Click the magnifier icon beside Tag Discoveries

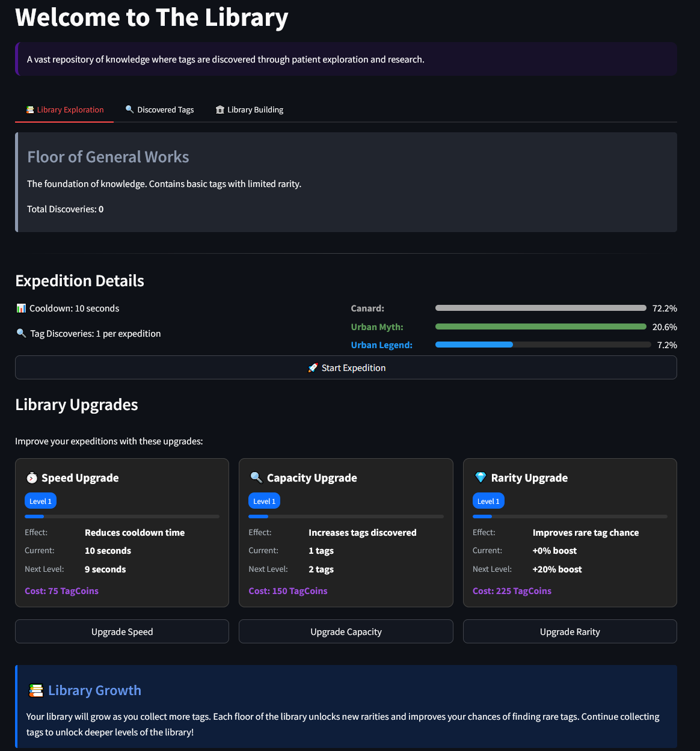pyautogui.click(x=21, y=334)
